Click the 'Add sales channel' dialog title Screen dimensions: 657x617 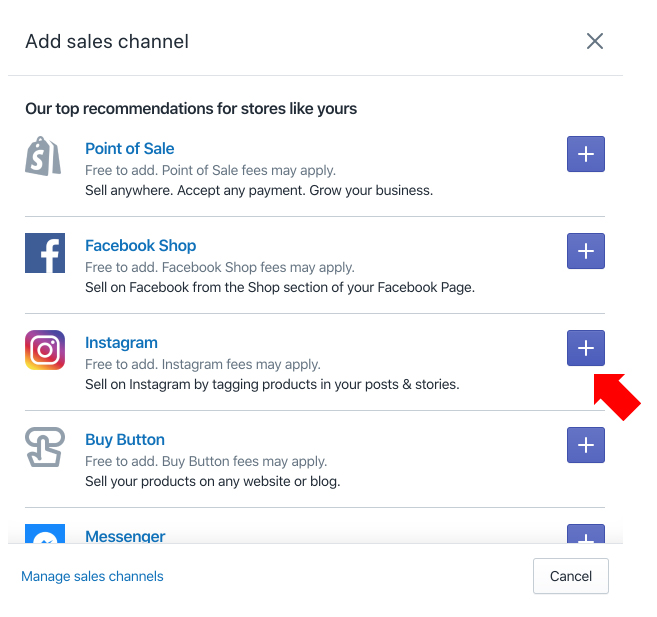pos(107,41)
